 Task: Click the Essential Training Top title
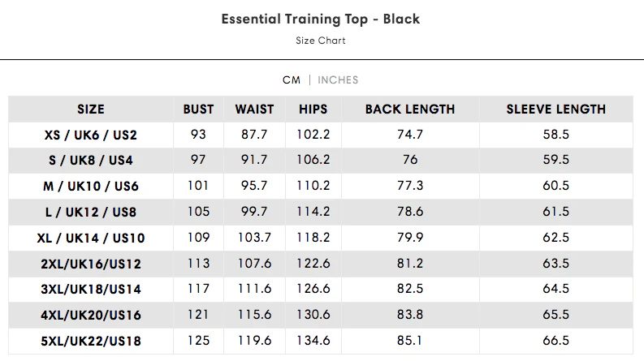click(321, 19)
